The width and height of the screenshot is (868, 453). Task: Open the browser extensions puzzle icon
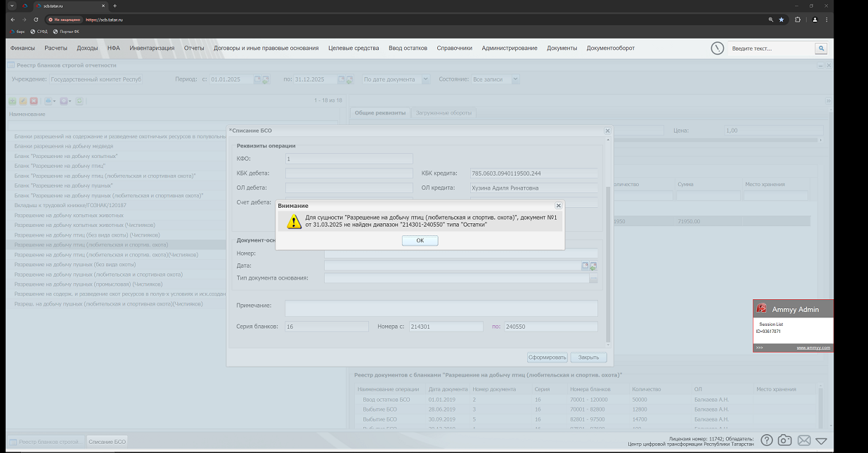(x=797, y=20)
